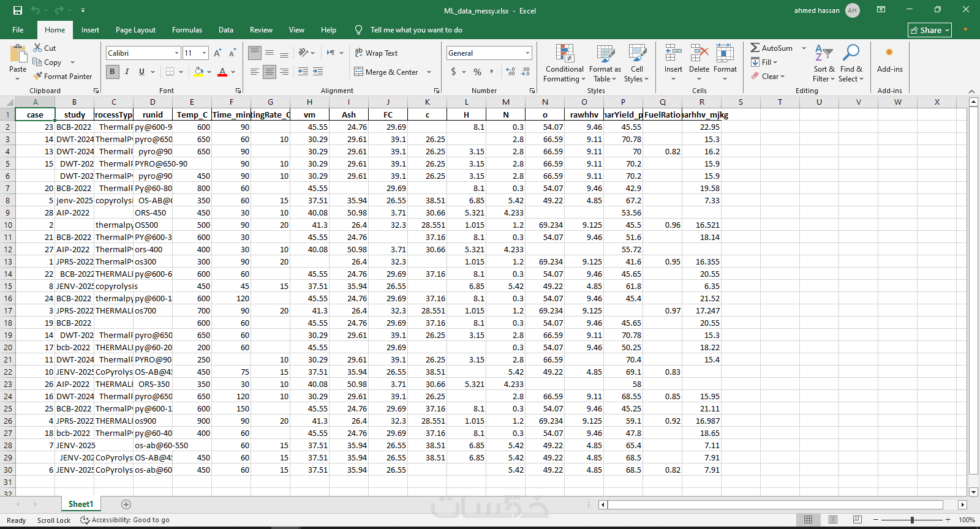Switch to the Insert tab
The height and width of the screenshot is (529, 980).
pyautogui.click(x=90, y=30)
